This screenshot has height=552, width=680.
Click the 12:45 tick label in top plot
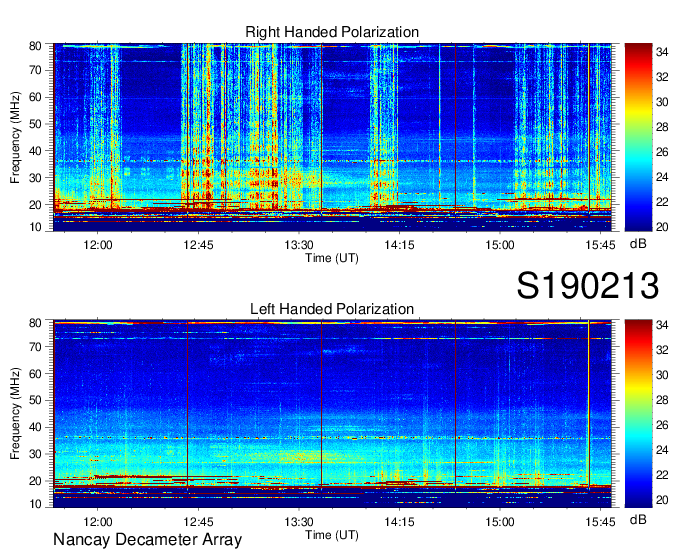pyautogui.click(x=199, y=245)
